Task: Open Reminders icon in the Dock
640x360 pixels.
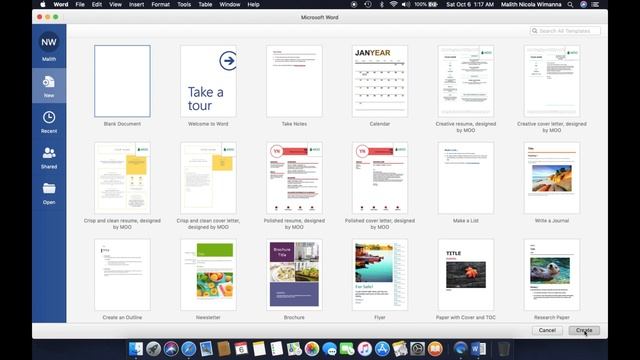Action: point(276,349)
